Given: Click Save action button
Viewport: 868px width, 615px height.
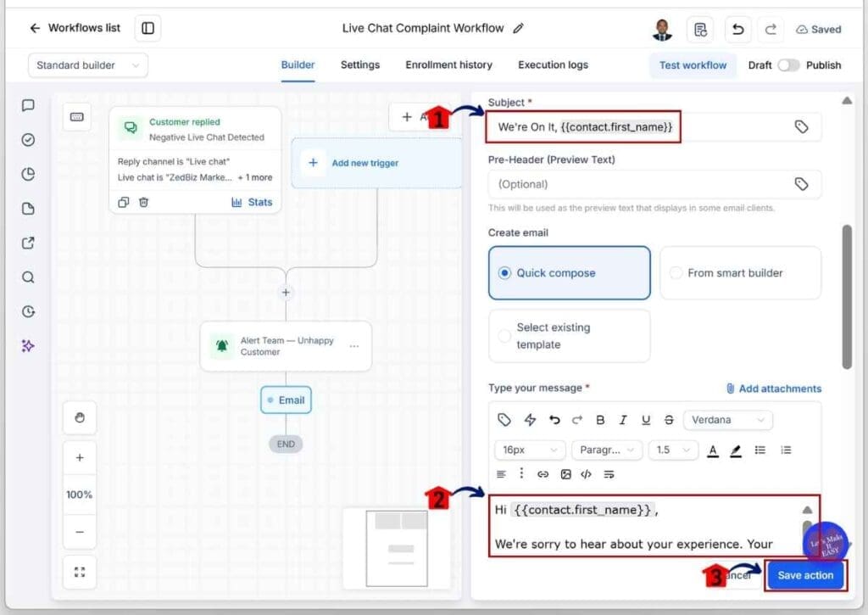Looking at the screenshot, I should click(805, 576).
